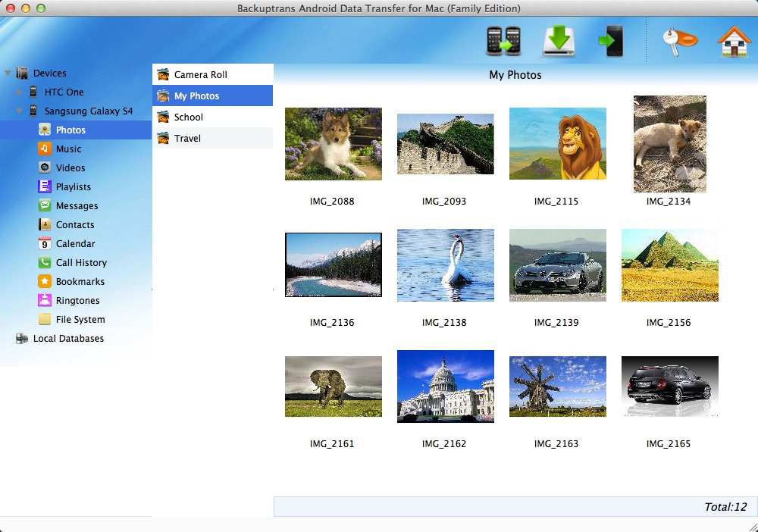Select Calendar in the device tree
Screen dimensions: 758x532
coord(75,243)
